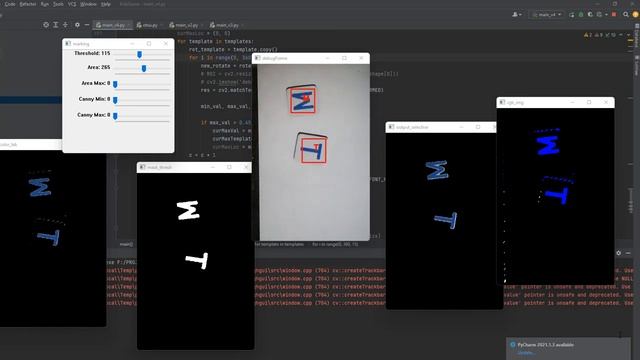
Task: Click the red stop button
Action: pos(614,15)
